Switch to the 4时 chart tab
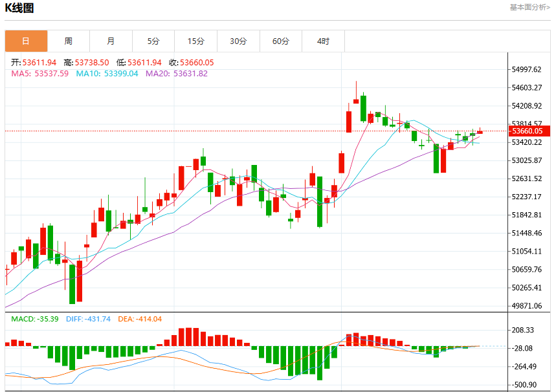The width and height of the screenshot is (556, 392). 323,41
